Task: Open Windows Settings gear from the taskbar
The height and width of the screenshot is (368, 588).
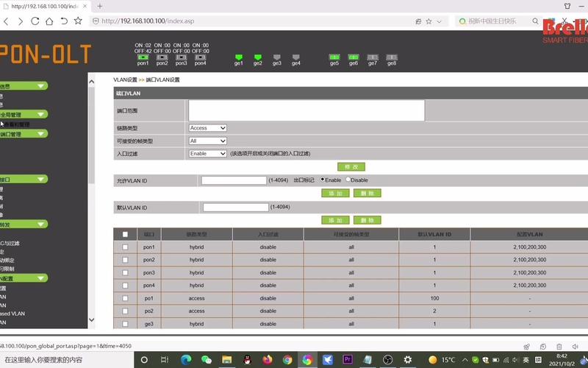Action: coord(408,360)
